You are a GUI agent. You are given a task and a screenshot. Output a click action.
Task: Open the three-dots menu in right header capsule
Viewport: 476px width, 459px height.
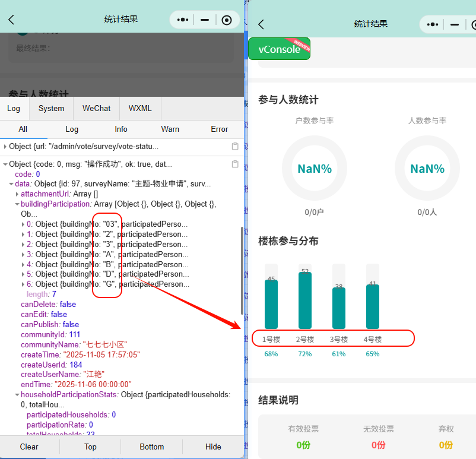pos(433,24)
